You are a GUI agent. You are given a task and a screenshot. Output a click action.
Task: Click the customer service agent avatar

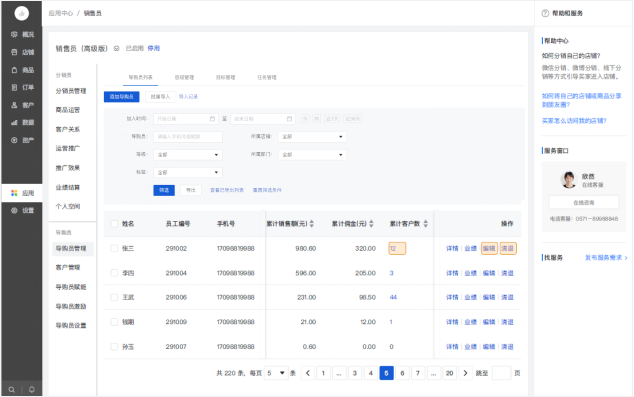click(x=569, y=180)
